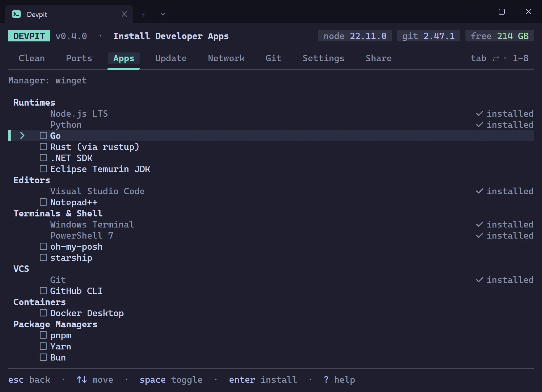Click the tab switch arrows indicator
The image size is (542, 392).
496,59
